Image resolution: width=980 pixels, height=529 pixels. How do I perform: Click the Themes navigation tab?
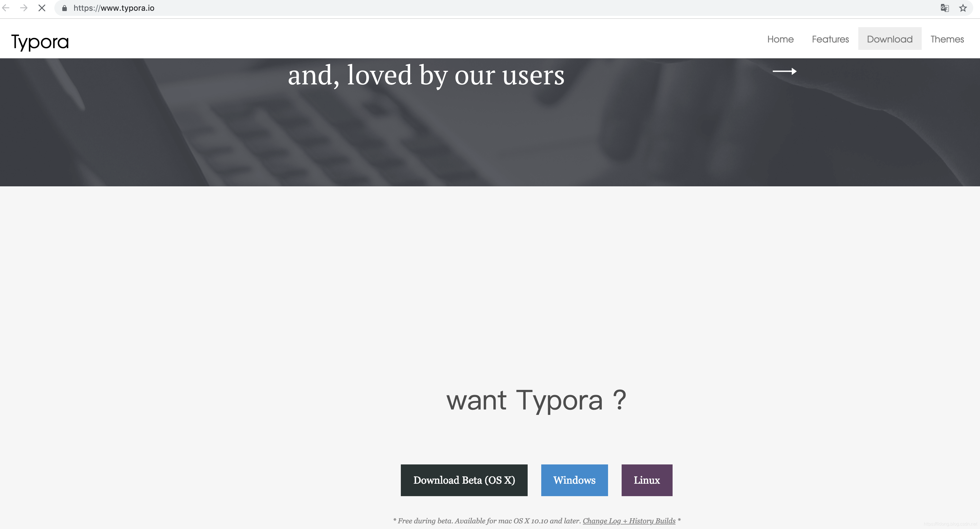947,39
